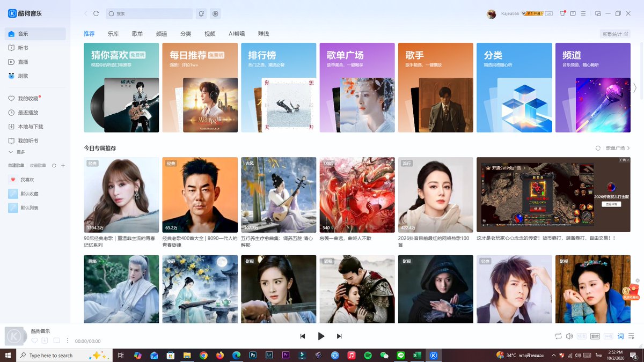Expand the 更多 section in sidebar

point(17,152)
